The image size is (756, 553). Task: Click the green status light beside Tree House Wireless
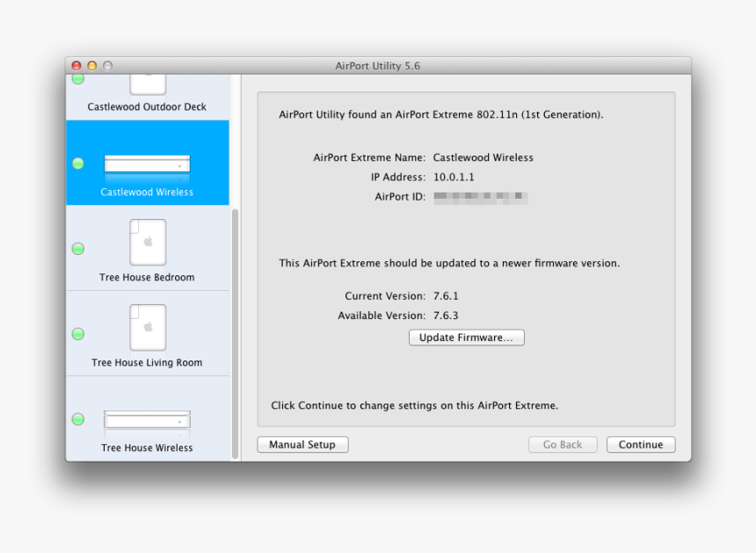[x=78, y=419]
